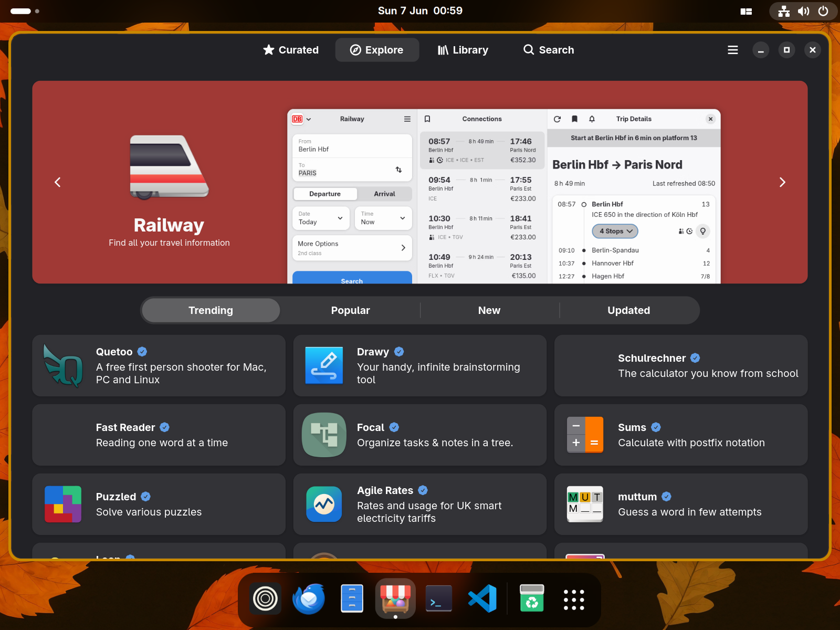The width and height of the screenshot is (840, 630).
Task: Open the workspace activities indicator
Action: tap(25, 11)
